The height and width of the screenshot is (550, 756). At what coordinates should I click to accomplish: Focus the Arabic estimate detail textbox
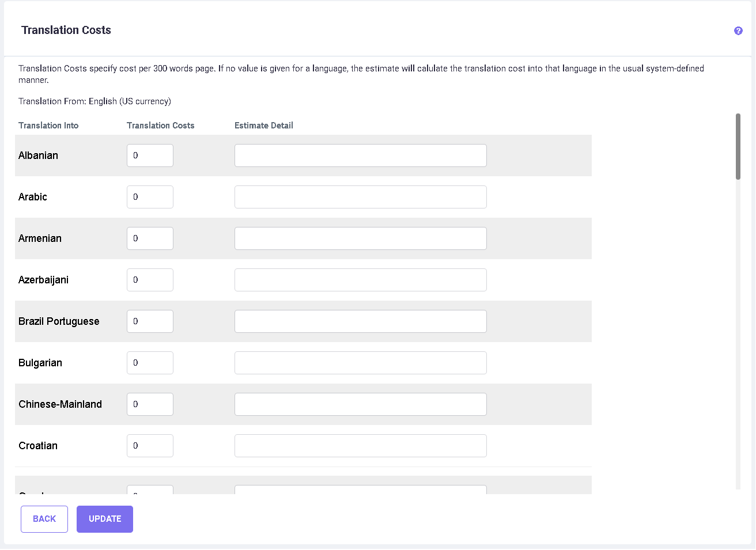(x=360, y=197)
